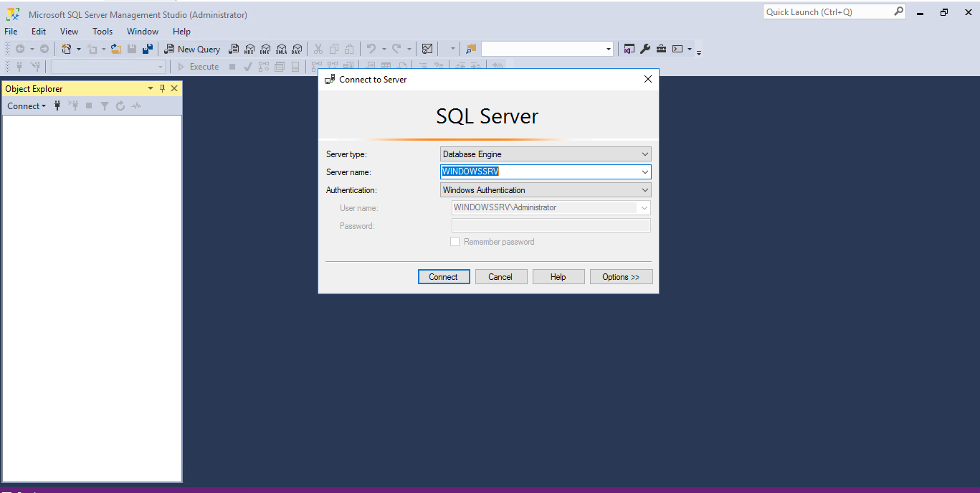This screenshot has width=980, height=493.
Task: Click the Execute toolbar button
Action: 198,67
